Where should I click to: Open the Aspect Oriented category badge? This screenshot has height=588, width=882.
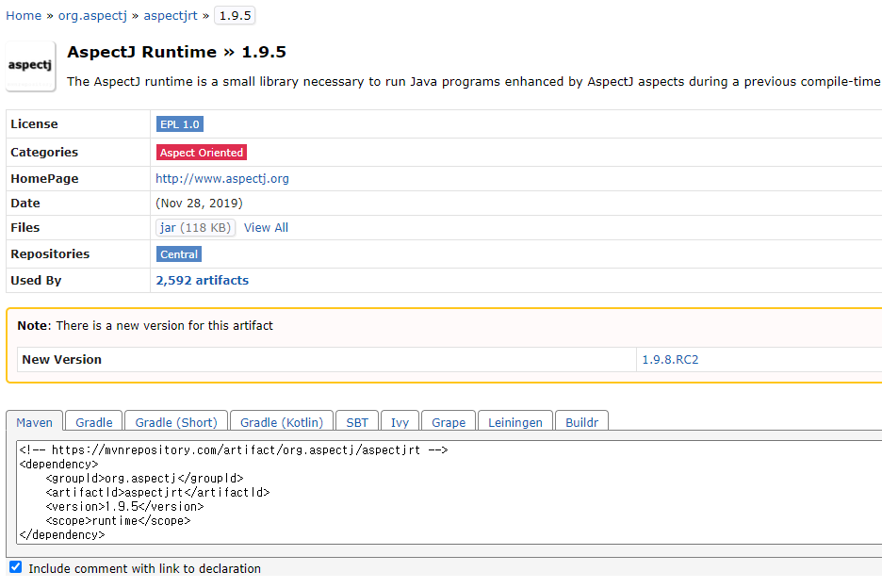click(202, 153)
